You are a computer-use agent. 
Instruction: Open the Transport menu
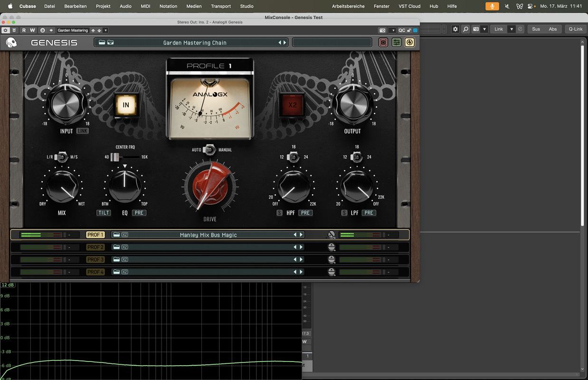tap(221, 6)
